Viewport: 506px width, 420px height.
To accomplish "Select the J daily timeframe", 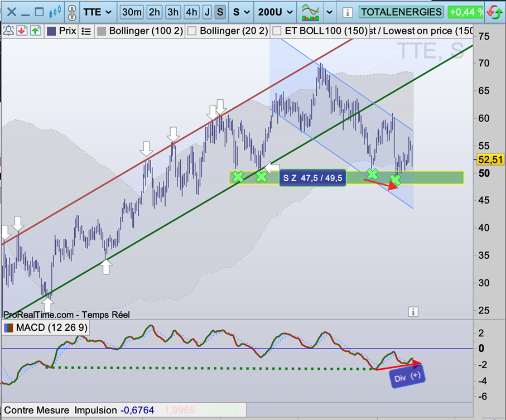I will click(x=207, y=12).
